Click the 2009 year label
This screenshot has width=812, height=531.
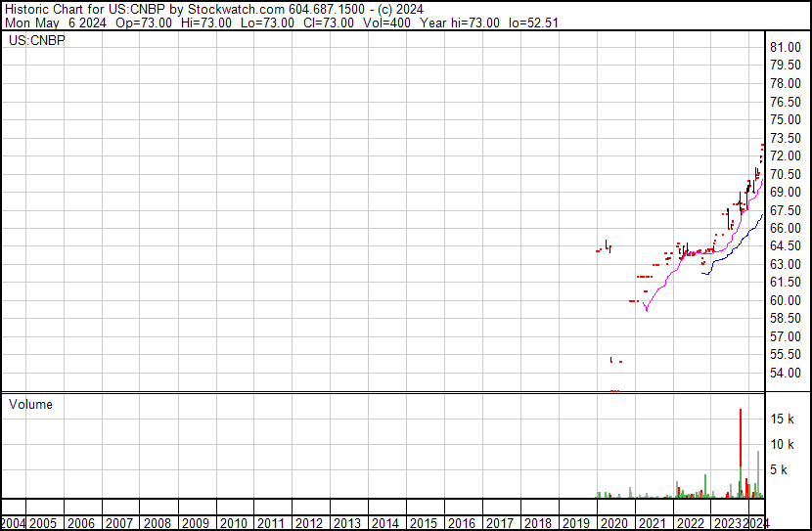click(196, 523)
